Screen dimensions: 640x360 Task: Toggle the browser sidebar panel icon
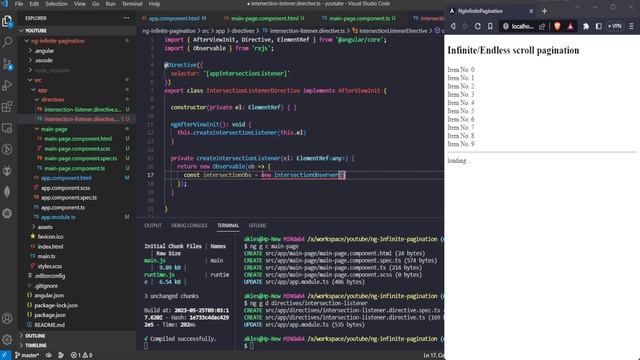click(598, 26)
